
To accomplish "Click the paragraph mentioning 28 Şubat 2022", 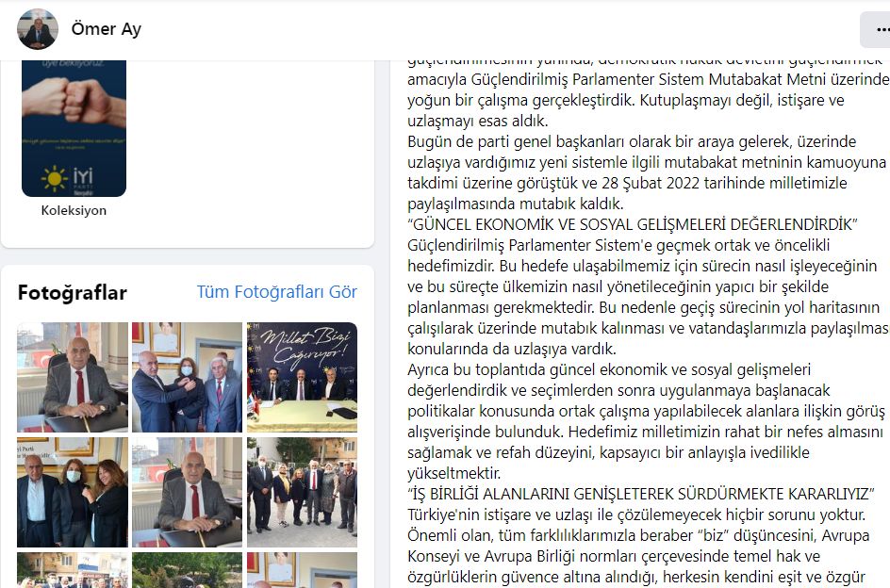I will (647, 172).
